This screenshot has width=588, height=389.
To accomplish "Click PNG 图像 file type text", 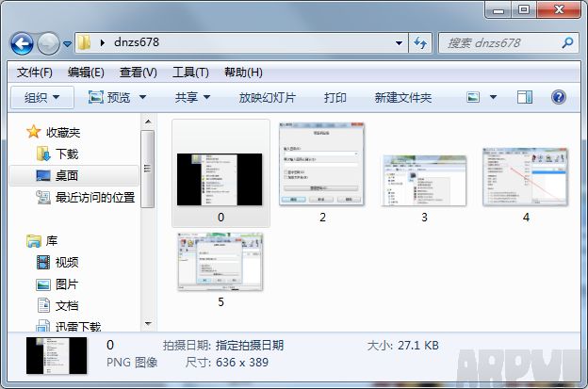I will pyautogui.click(x=132, y=363).
